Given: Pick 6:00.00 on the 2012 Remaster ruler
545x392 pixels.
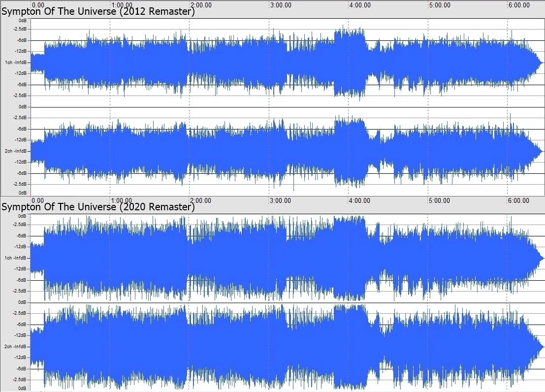Looking at the screenshot, I should click(x=519, y=5).
